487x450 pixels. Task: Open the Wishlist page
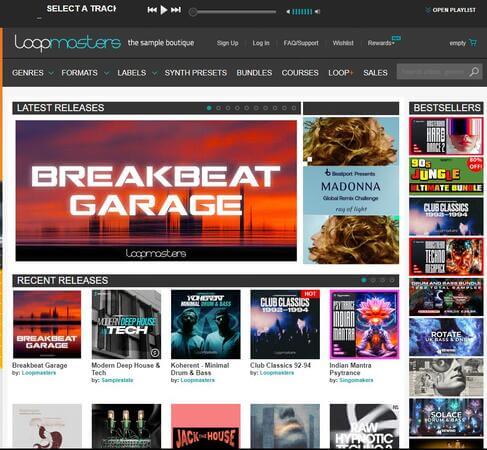point(343,43)
